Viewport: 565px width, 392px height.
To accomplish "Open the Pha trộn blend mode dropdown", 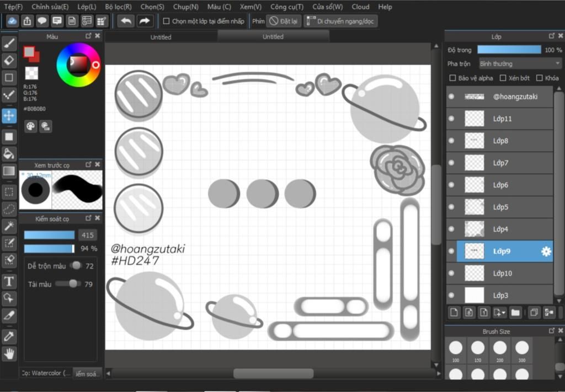I will 520,64.
